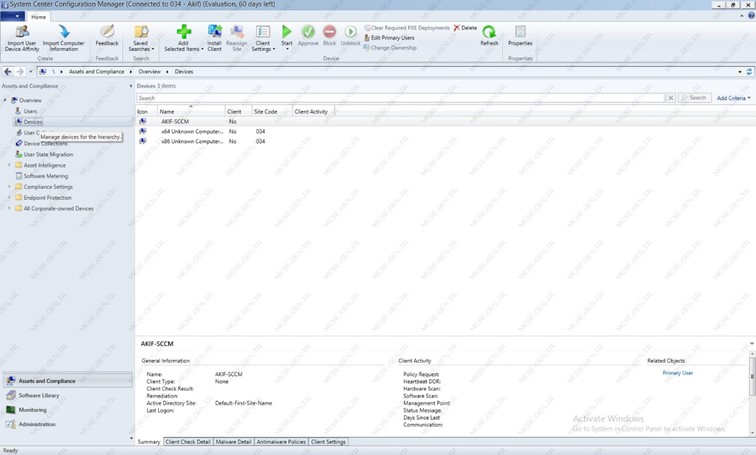Click the Approve ribbon icon
The height and width of the screenshot is (455, 756).
click(308, 32)
